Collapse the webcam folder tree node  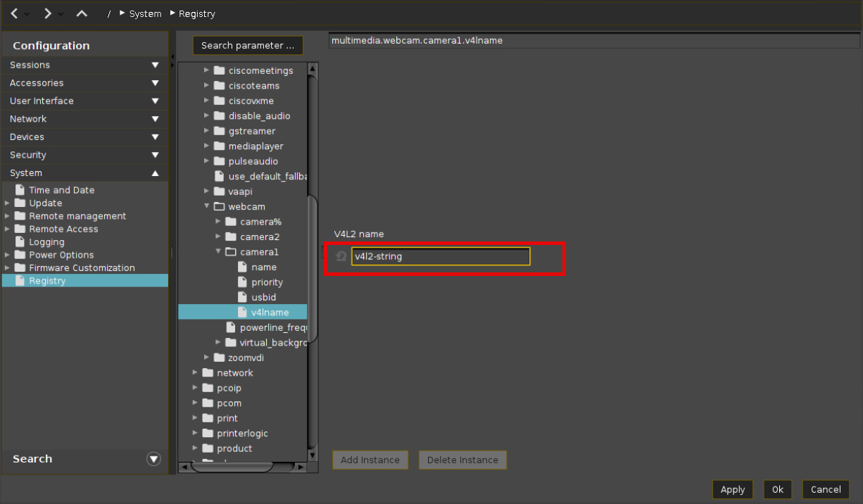207,207
